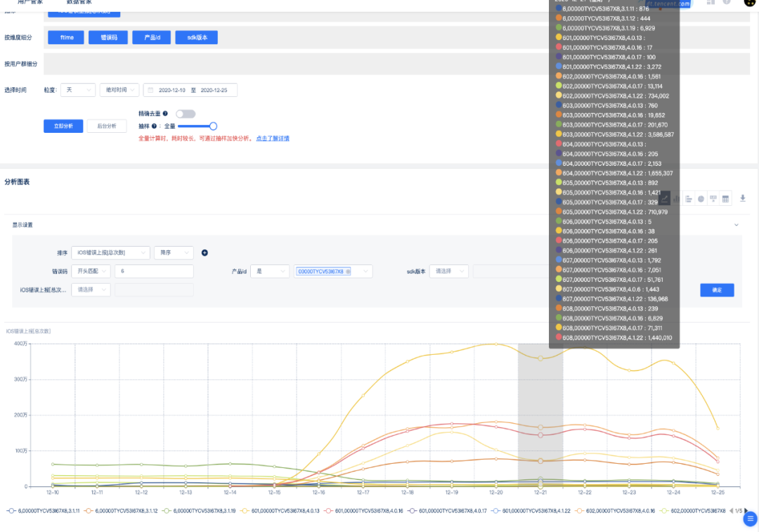
Task: Toggle legend series 601,00000TYCV53I67X8,4.0.17
Action: [447, 511]
